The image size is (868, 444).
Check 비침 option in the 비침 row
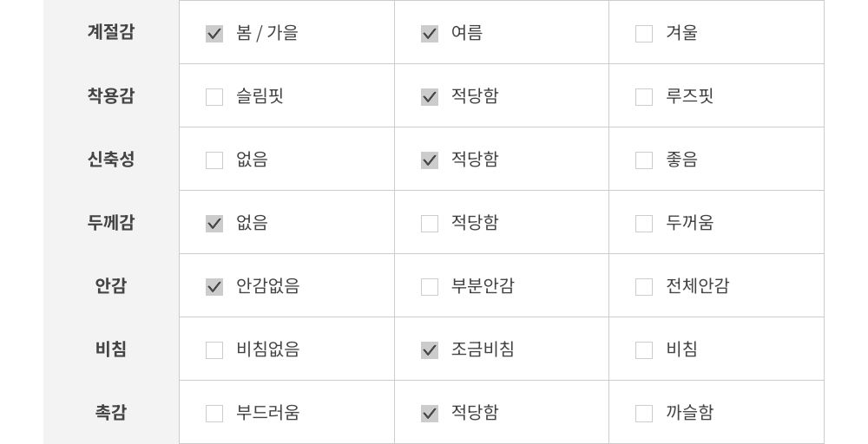[644, 350]
